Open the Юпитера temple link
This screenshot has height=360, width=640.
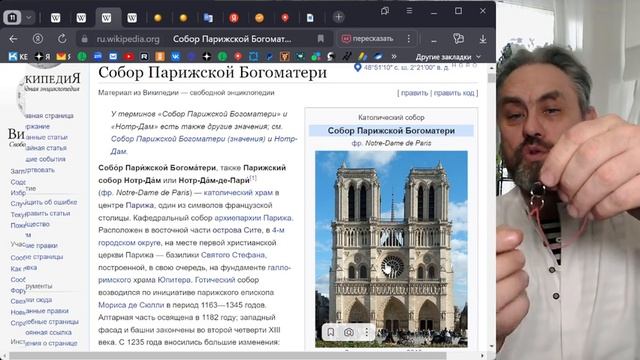coord(174,280)
